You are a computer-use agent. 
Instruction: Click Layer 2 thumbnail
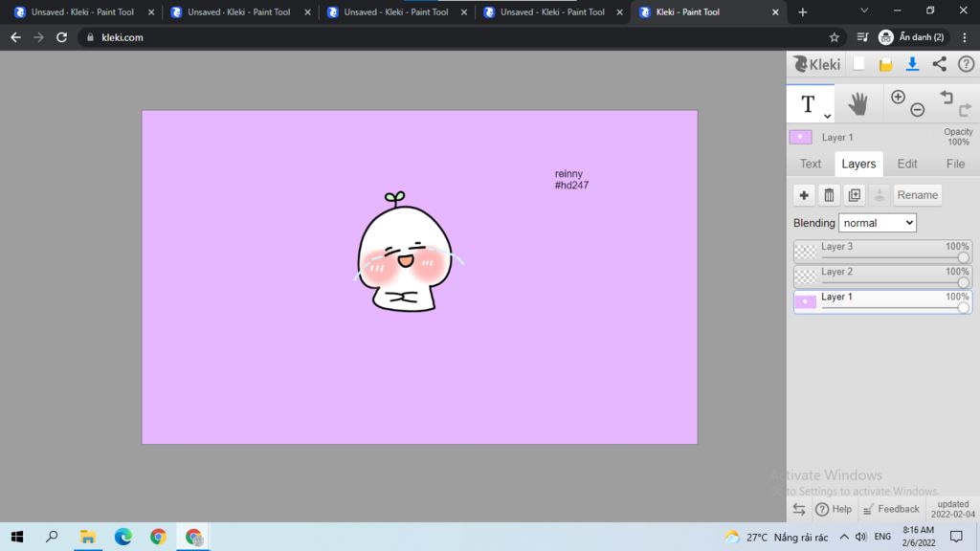click(x=806, y=276)
